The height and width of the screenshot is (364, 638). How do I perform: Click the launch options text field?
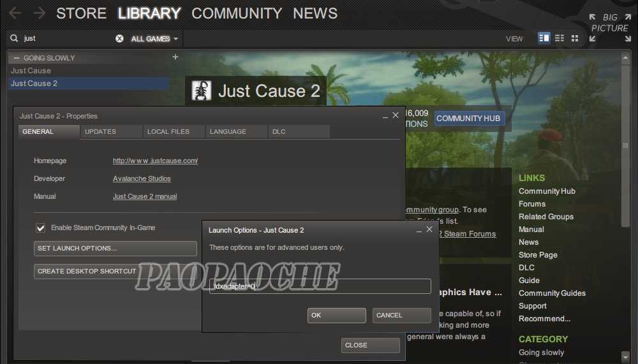click(x=320, y=286)
